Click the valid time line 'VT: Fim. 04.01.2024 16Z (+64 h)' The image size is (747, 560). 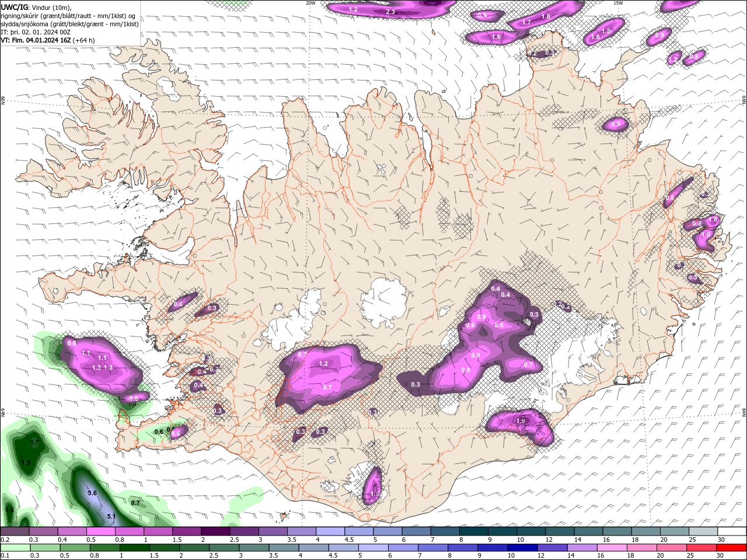48,40
